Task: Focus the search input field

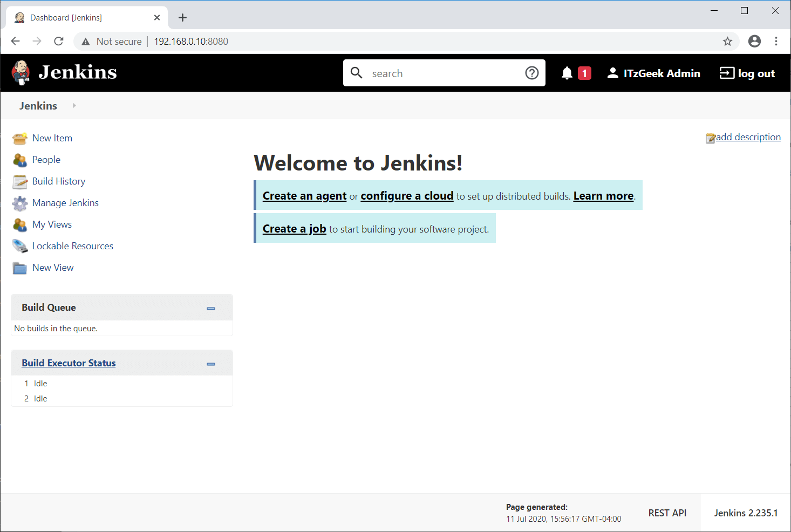Action: 444,73
